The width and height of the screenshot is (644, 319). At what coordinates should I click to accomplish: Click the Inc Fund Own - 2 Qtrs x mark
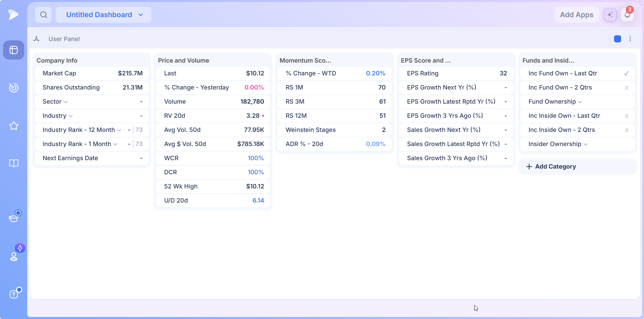coord(626,88)
